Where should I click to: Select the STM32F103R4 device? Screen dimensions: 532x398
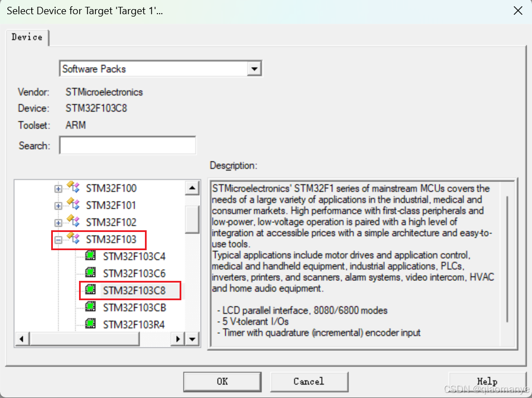(134, 325)
